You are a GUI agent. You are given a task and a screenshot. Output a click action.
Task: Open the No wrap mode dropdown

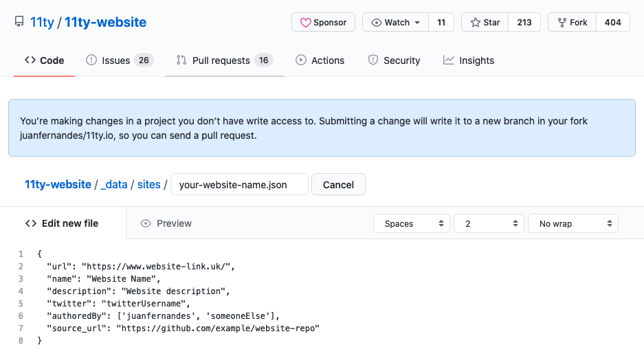pyautogui.click(x=573, y=223)
